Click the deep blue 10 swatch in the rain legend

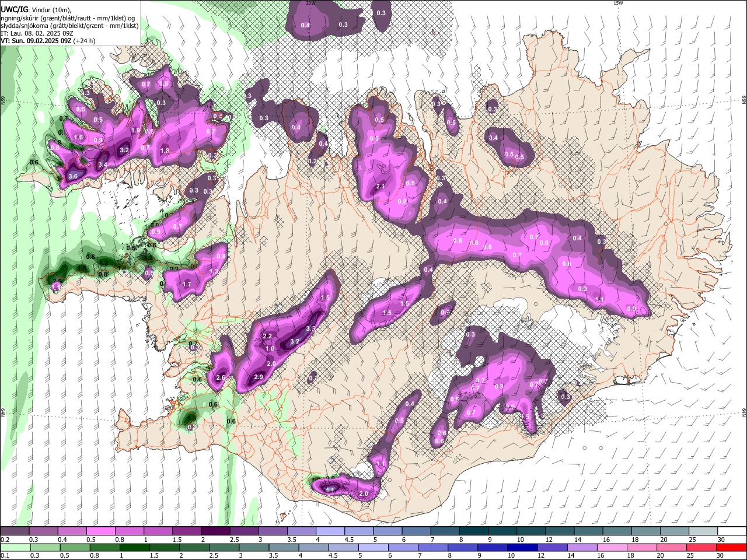click(x=522, y=547)
